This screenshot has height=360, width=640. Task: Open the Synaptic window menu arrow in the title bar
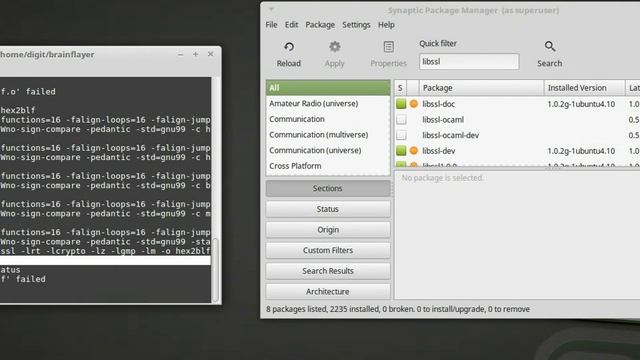tap(271, 9)
